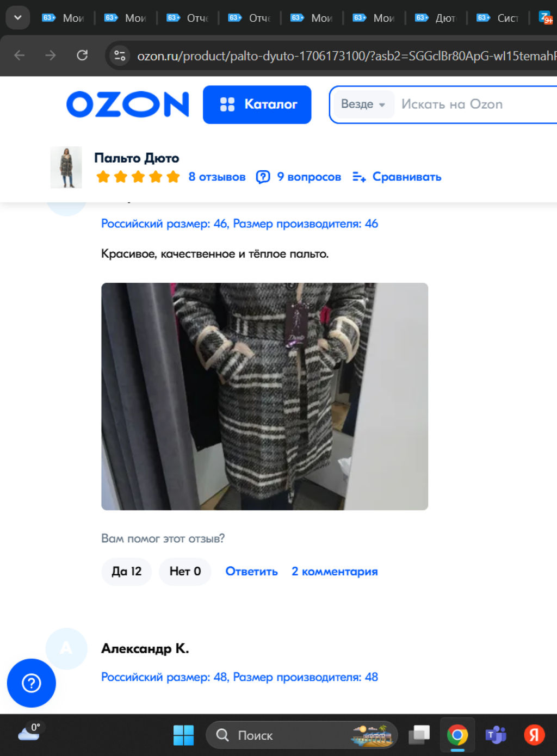Vote Нет 0 on the review
This screenshot has width=557, height=756.
(x=185, y=572)
